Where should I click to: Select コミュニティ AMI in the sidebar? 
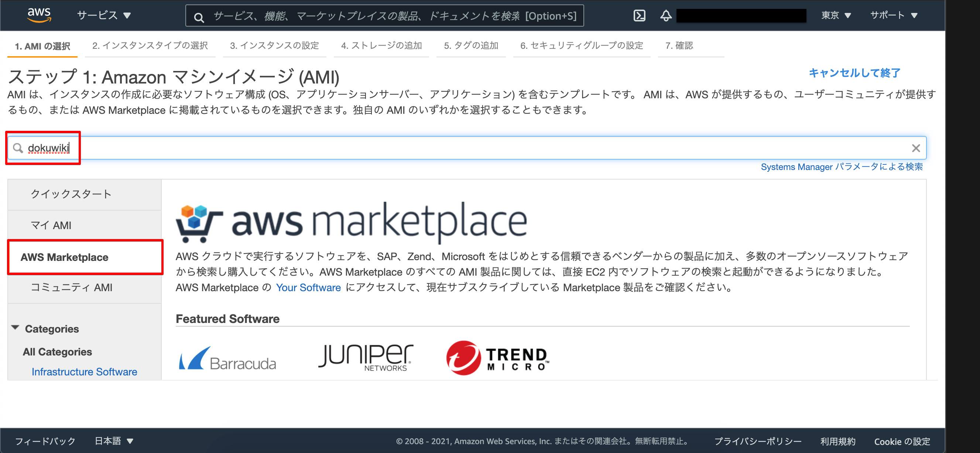84,287
